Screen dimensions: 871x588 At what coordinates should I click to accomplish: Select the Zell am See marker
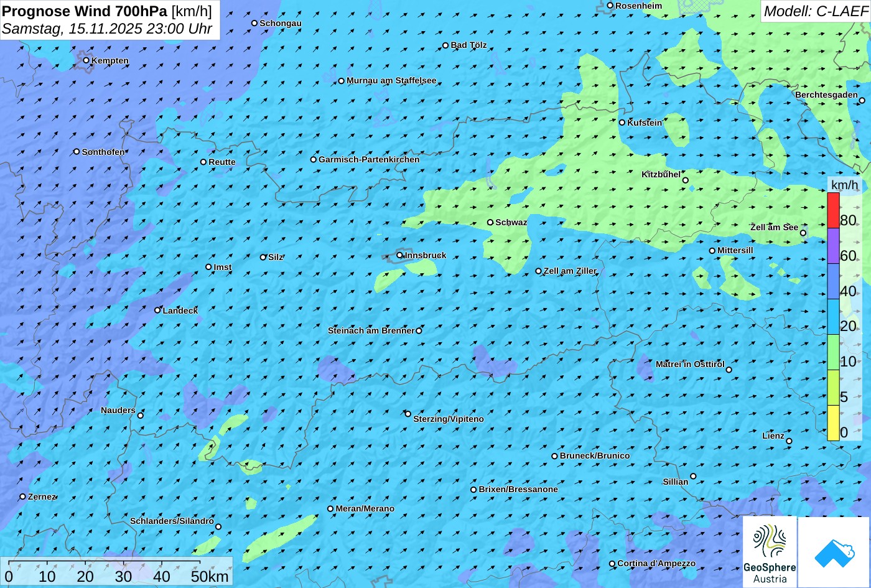pos(803,233)
